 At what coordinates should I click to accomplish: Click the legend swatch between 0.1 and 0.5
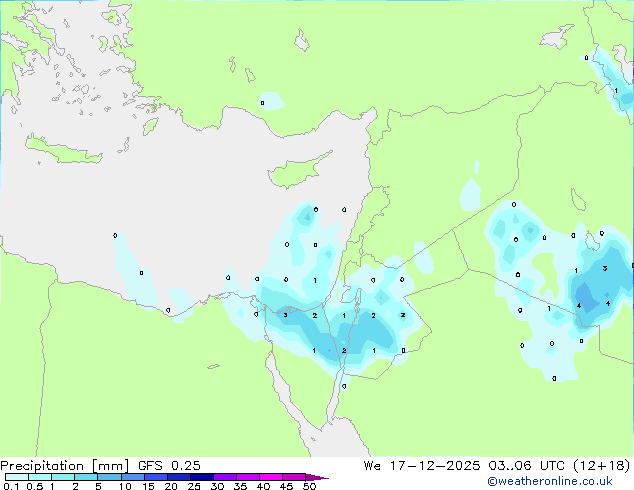(x=17, y=477)
